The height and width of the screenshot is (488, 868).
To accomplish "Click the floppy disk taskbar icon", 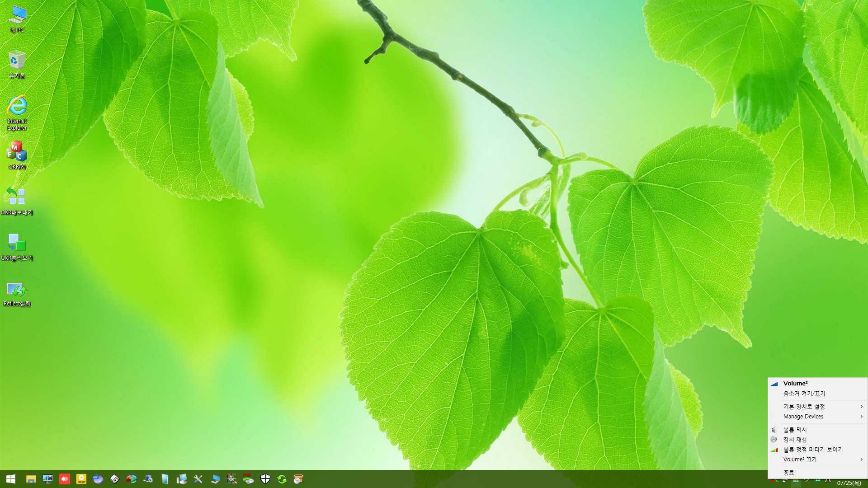I will 114,479.
